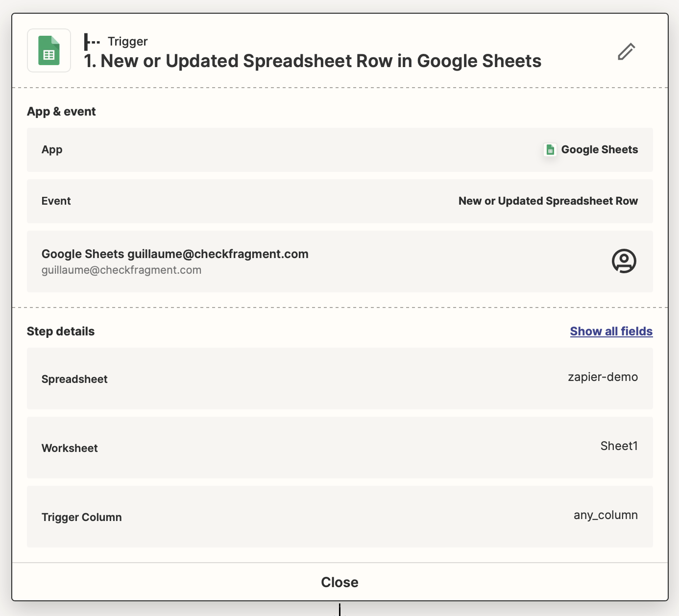Click the New or Updated Spreadsheet Row event value
679x616 pixels.
(548, 201)
